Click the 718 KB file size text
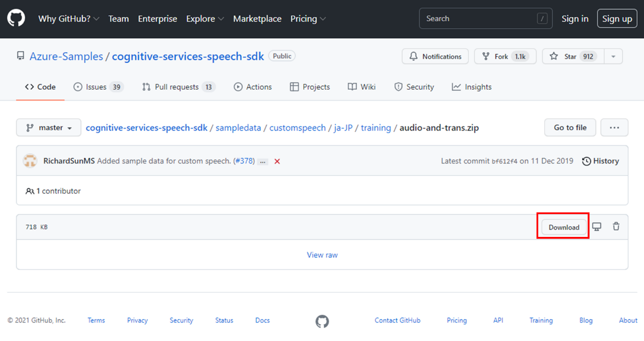The height and width of the screenshot is (341, 644). pyautogui.click(x=37, y=227)
